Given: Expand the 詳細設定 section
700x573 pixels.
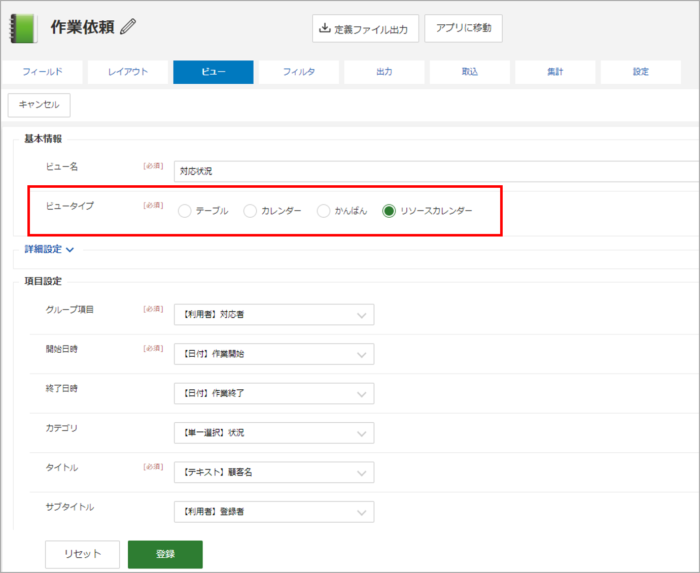Looking at the screenshot, I should [49, 249].
